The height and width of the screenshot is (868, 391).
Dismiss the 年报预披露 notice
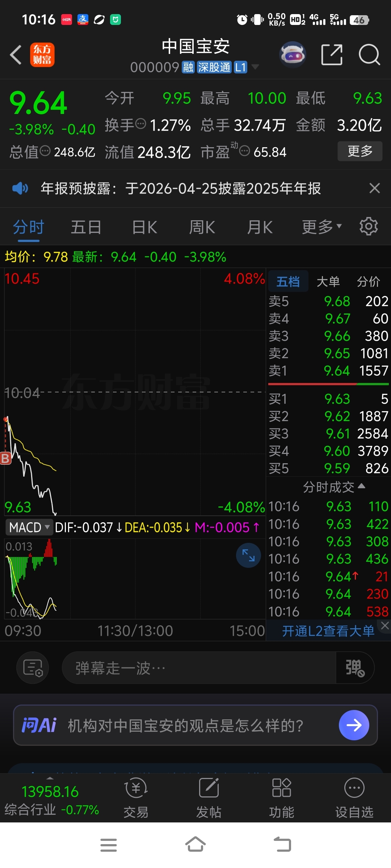click(374, 188)
